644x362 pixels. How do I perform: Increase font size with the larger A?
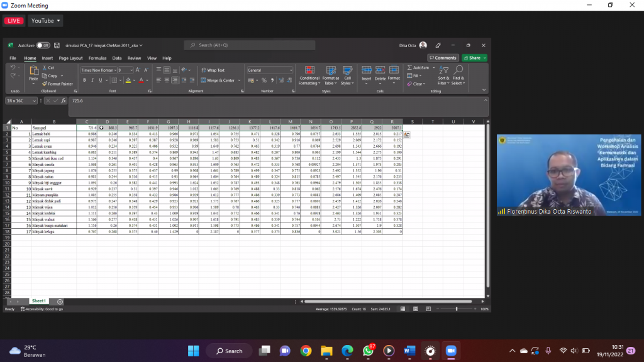(x=138, y=70)
